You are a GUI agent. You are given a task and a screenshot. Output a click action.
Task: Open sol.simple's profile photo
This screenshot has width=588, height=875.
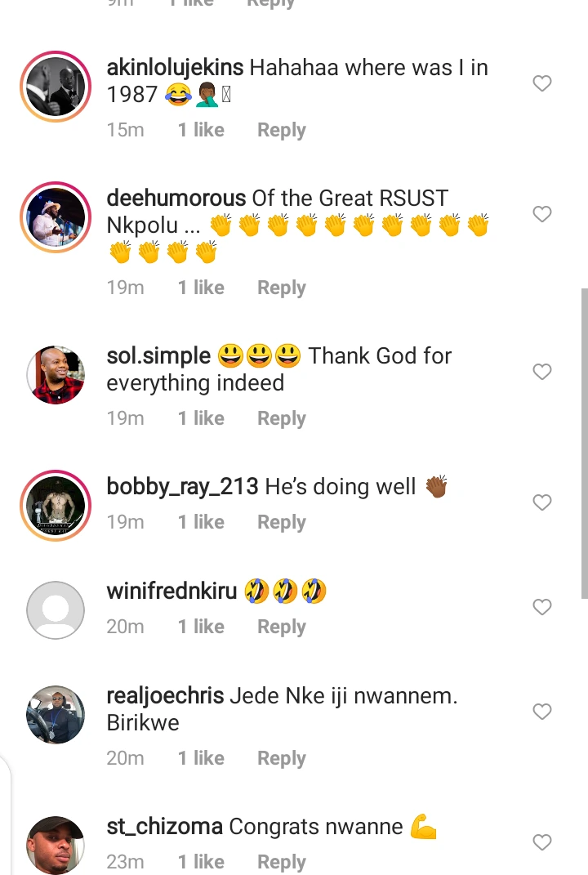tap(56, 375)
